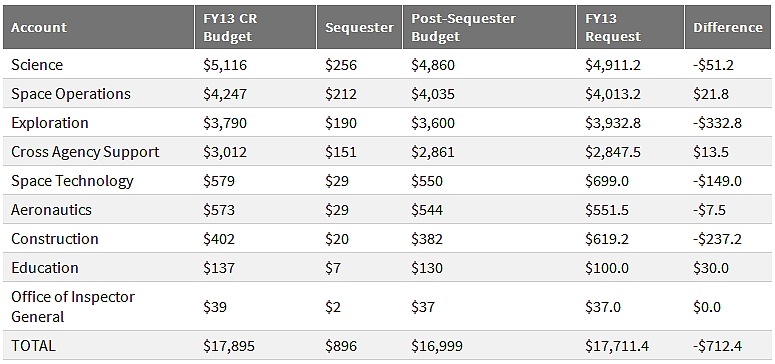Screen dimensions: 775x364
Task: Click the Construction account cell
Action: pyautogui.click(x=54, y=239)
